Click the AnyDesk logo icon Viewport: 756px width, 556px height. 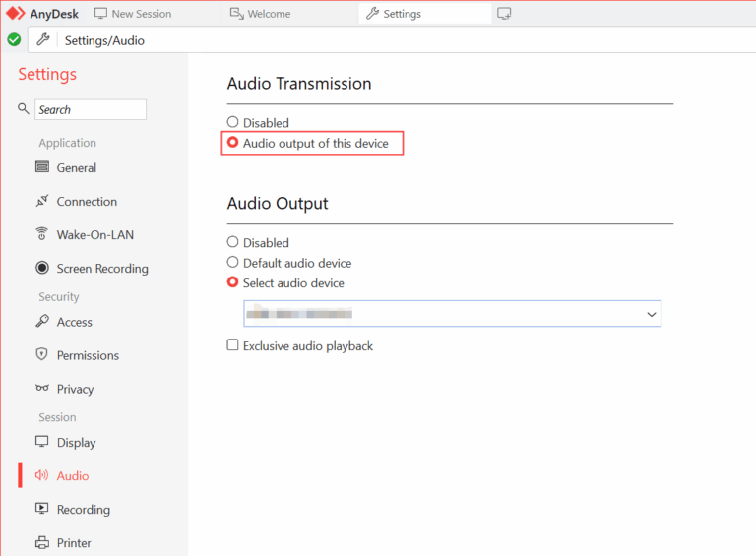coord(16,14)
